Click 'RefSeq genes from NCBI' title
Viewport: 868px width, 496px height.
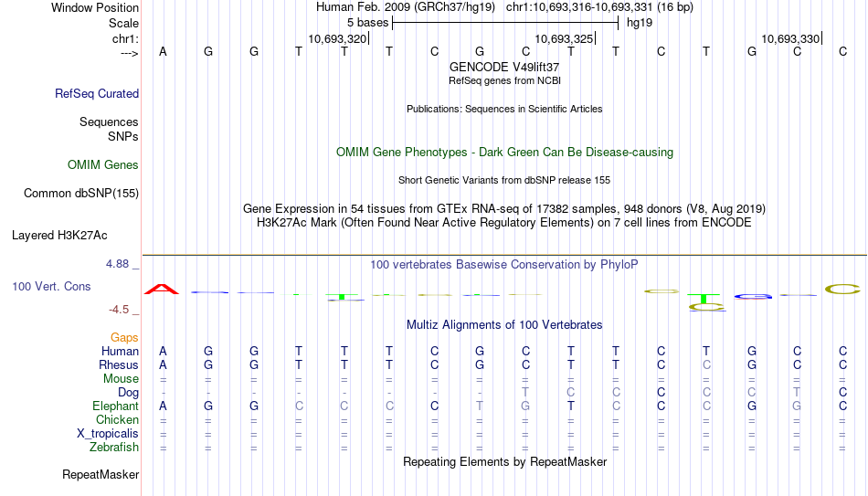coord(504,80)
